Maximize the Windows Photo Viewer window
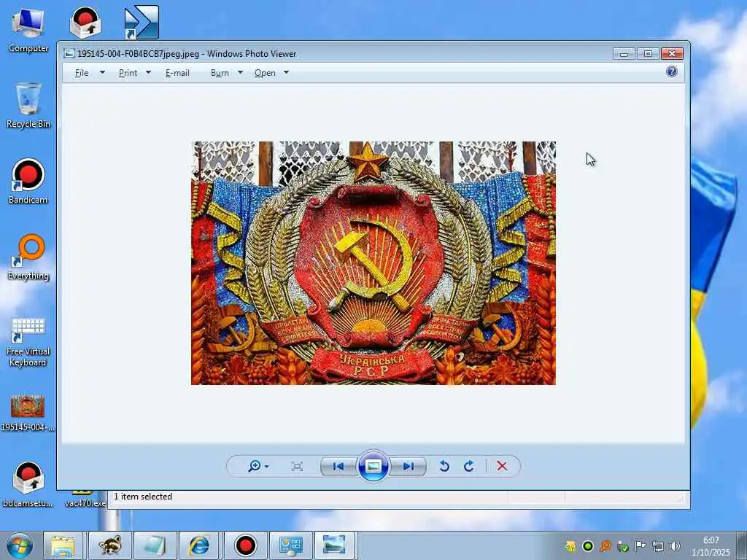Viewport: 747px width, 560px height. [x=648, y=54]
